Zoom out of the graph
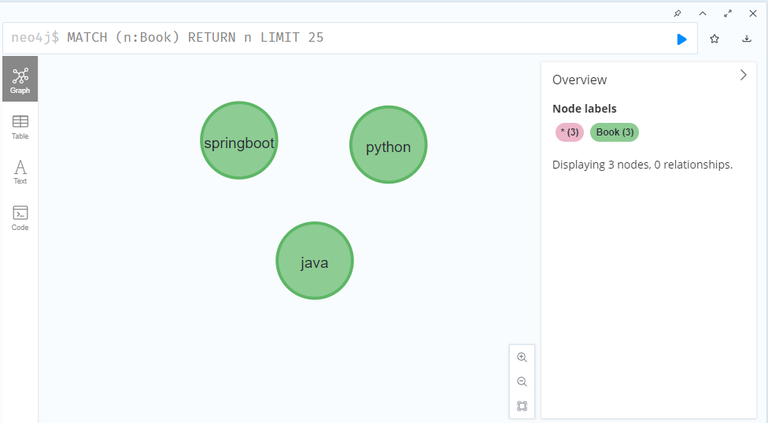This screenshot has width=768, height=423. (522, 382)
